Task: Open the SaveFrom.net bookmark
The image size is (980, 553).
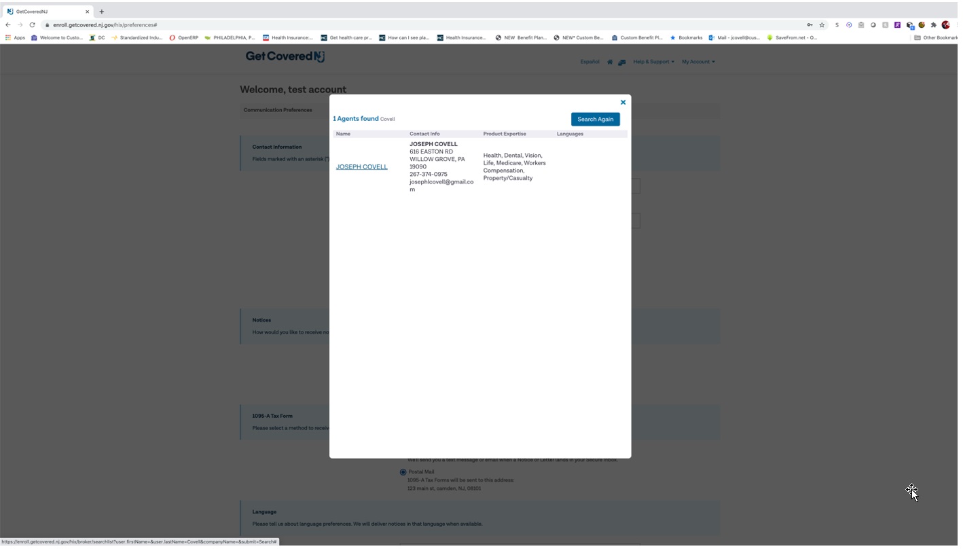Action: (792, 38)
